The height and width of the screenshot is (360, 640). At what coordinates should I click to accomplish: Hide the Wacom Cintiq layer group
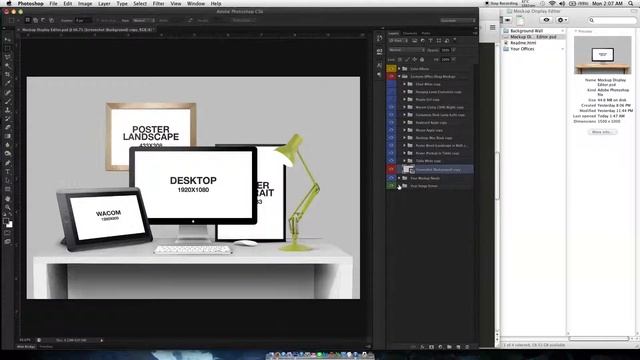point(391,107)
